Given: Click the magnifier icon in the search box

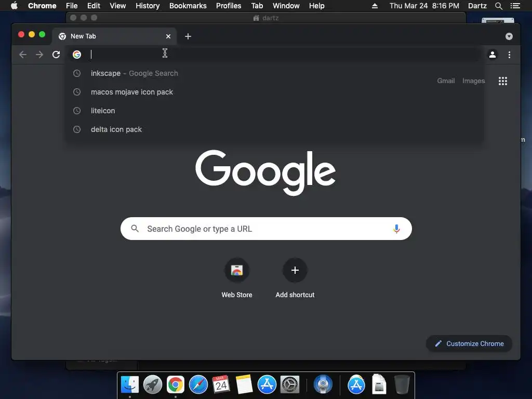Looking at the screenshot, I should click(135, 229).
